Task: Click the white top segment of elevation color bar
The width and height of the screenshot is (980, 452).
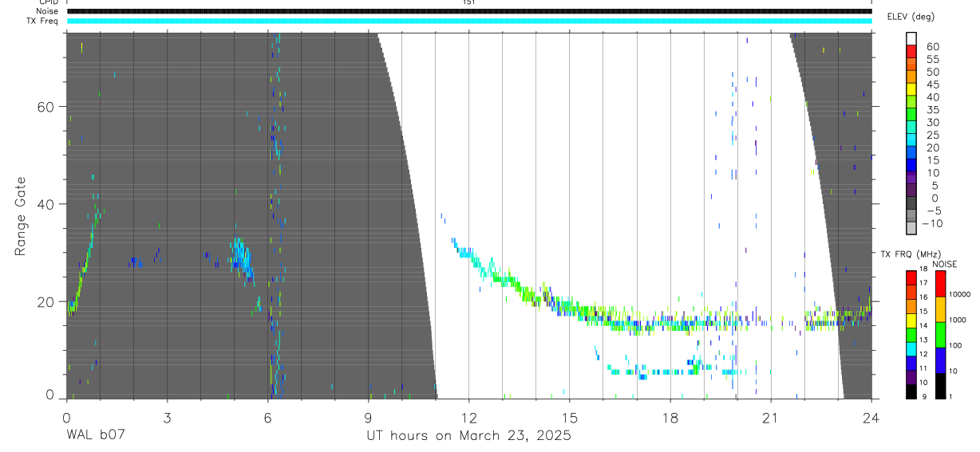Action: click(911, 39)
